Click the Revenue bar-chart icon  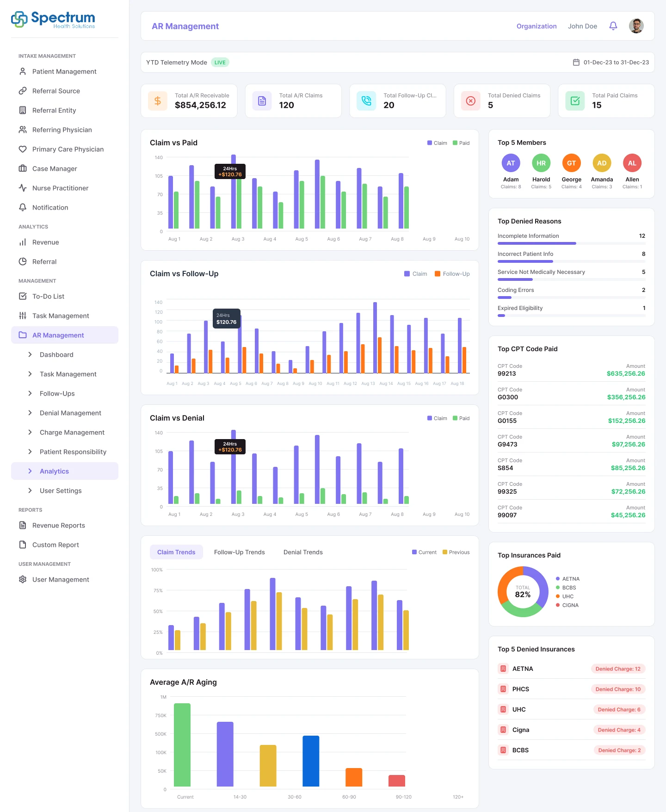point(23,242)
